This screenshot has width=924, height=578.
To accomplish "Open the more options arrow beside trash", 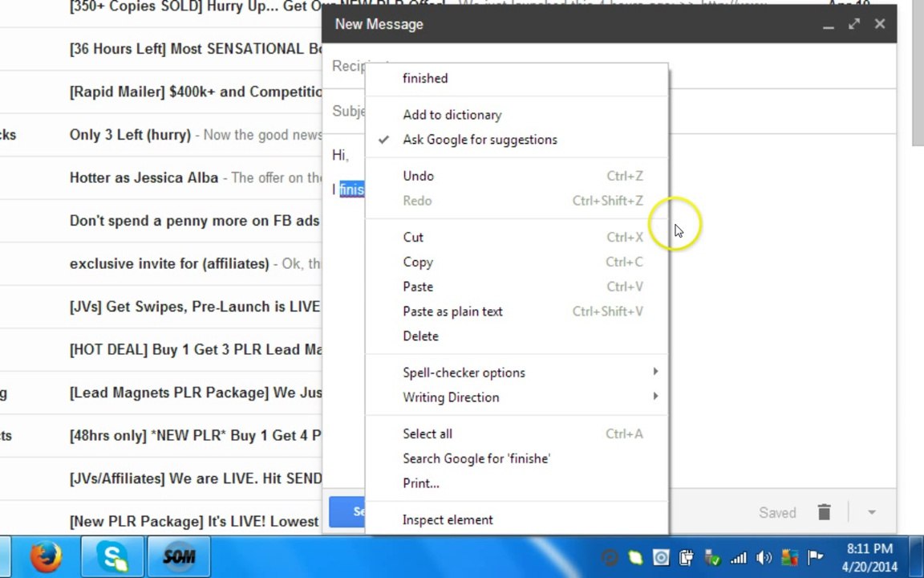I will [x=872, y=512].
